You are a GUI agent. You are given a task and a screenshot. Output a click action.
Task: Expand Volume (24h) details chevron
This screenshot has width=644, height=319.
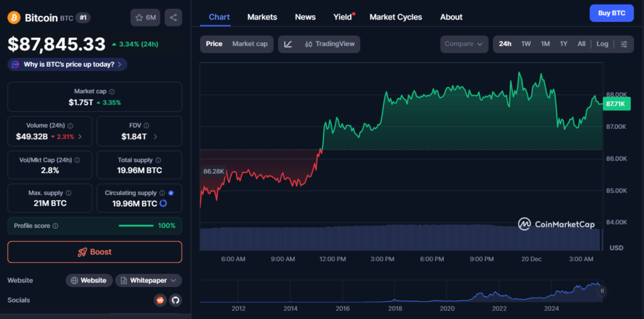click(x=80, y=137)
